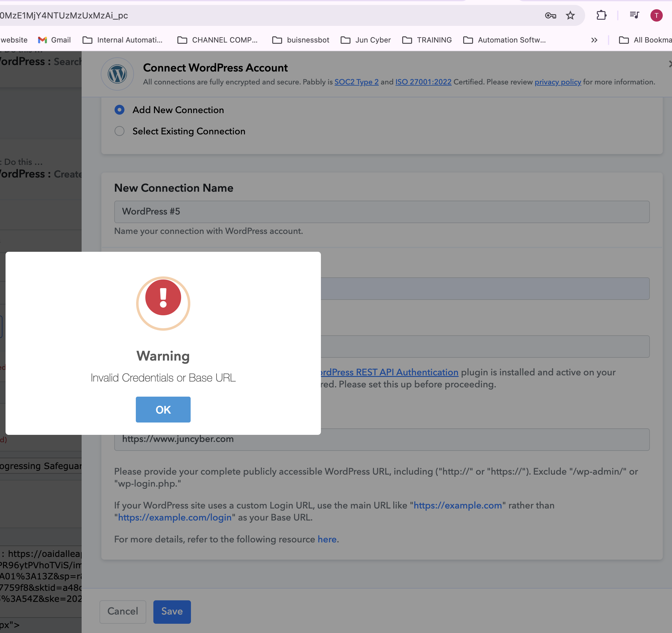672x633 pixels.
Task: Click the password key icon in address bar
Action: point(551,15)
